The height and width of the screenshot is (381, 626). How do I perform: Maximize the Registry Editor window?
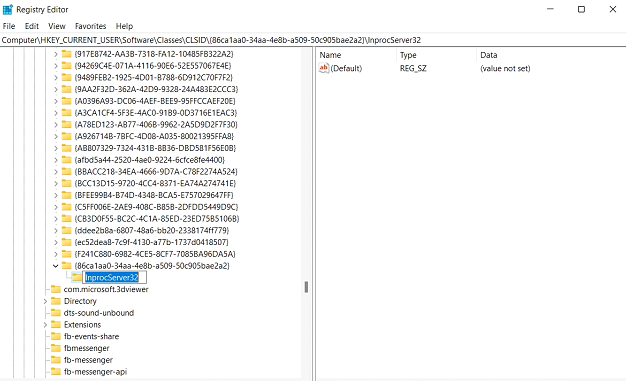pos(581,9)
